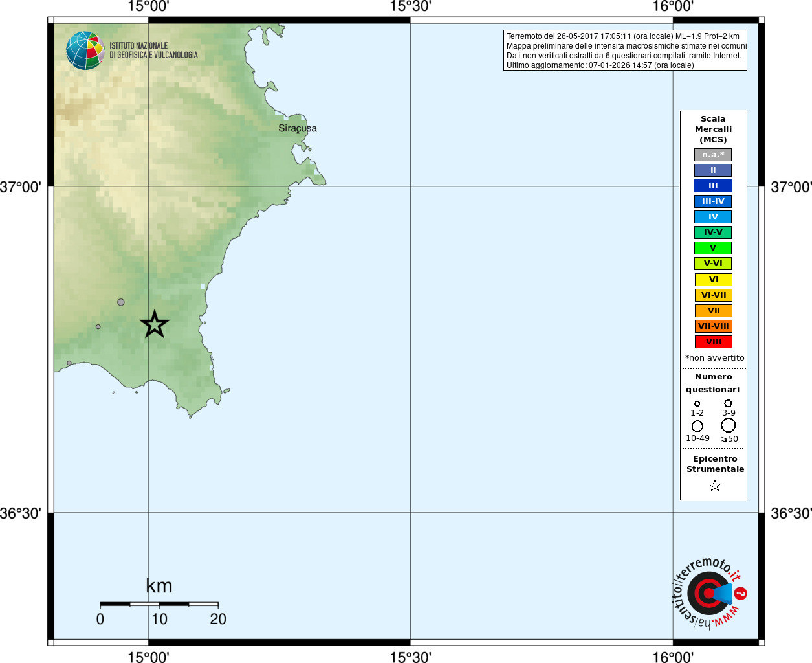
Task: Click the Siracusa city label
Action: 298,128
